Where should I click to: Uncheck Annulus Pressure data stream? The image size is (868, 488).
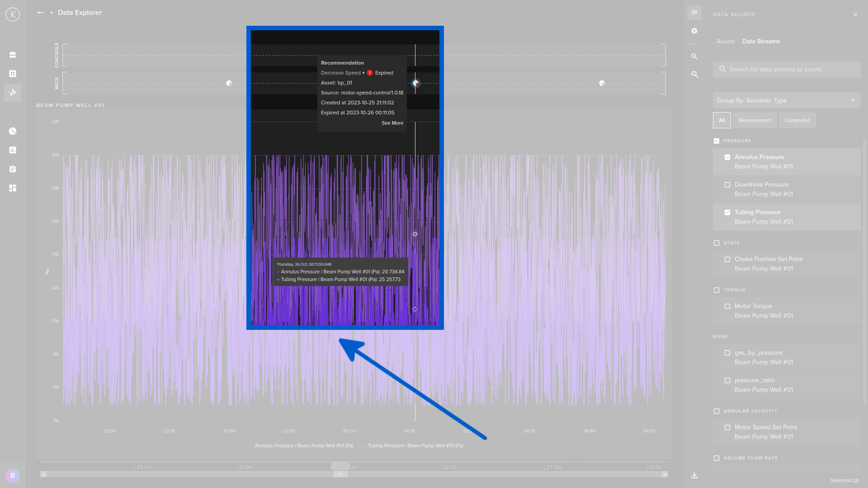[727, 157]
